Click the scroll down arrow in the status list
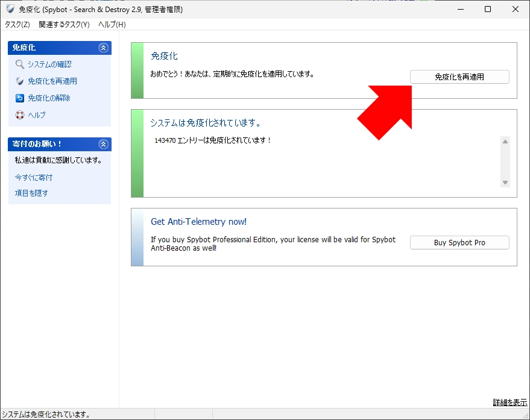 tap(505, 183)
